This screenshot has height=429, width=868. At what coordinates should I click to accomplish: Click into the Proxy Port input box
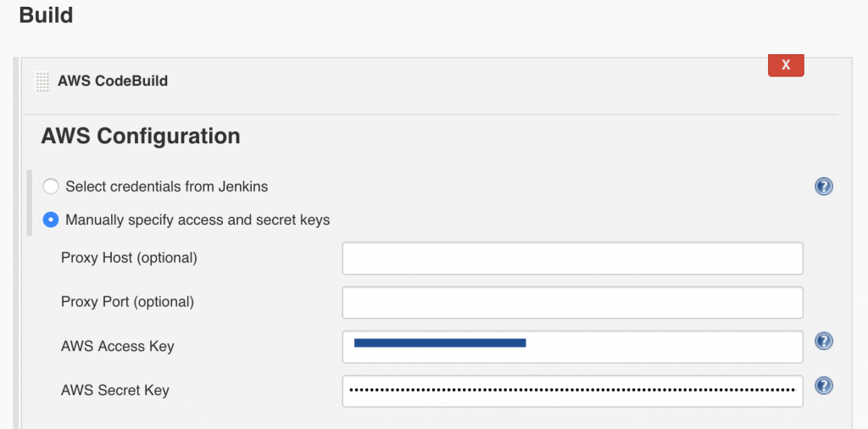572,302
